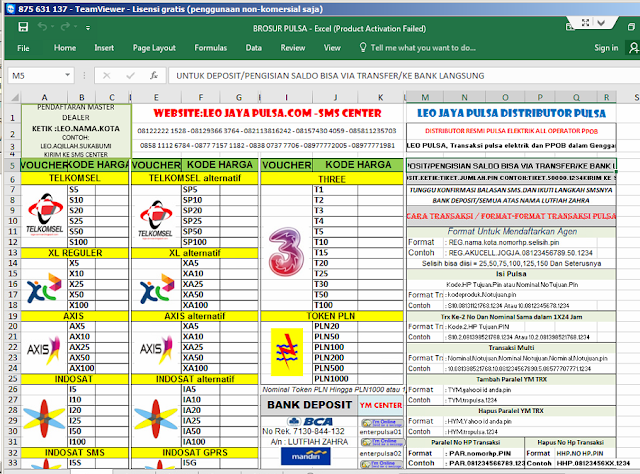The height and width of the screenshot is (474, 640).
Task: Click the formula bar text
Action: (x=330, y=76)
